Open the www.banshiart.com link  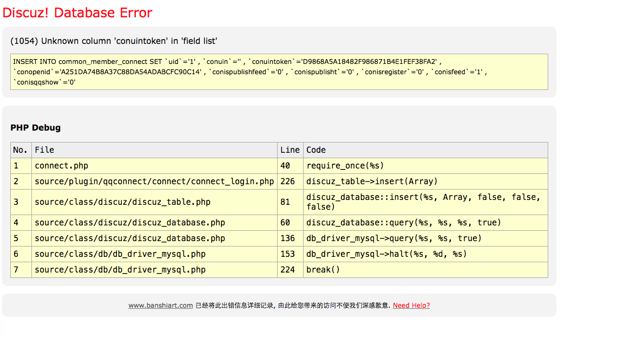tap(160, 306)
